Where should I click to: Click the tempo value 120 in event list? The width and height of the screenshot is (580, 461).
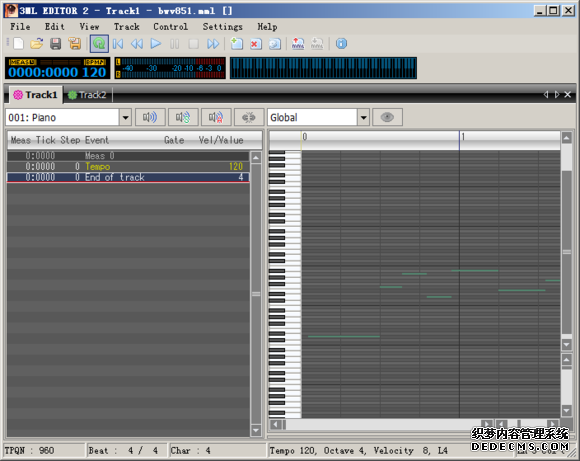point(236,166)
